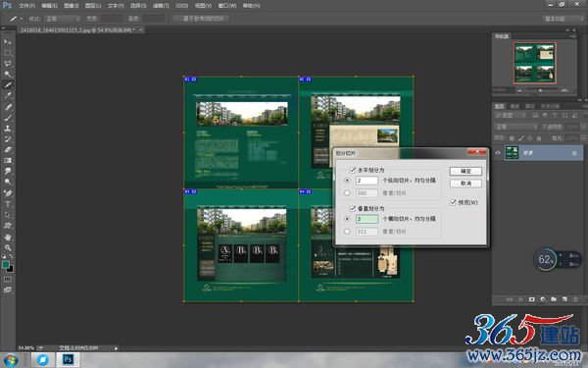Select the Healing Brush tool

click(8, 107)
